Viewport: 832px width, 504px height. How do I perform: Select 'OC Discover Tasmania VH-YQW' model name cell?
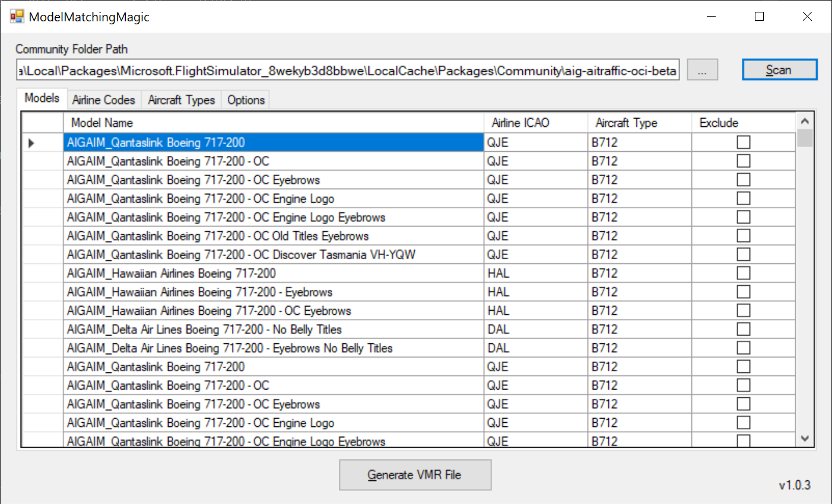point(274,254)
